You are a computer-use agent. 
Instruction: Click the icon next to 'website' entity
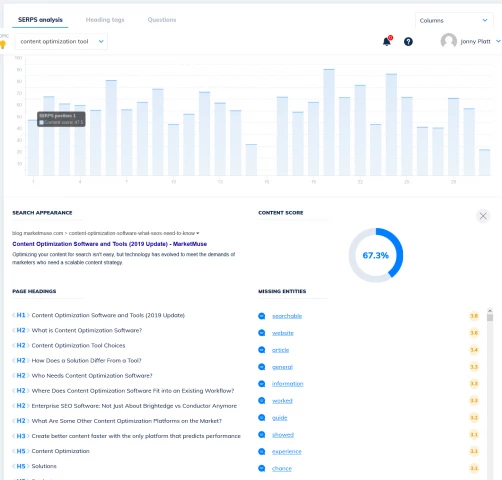(x=262, y=333)
